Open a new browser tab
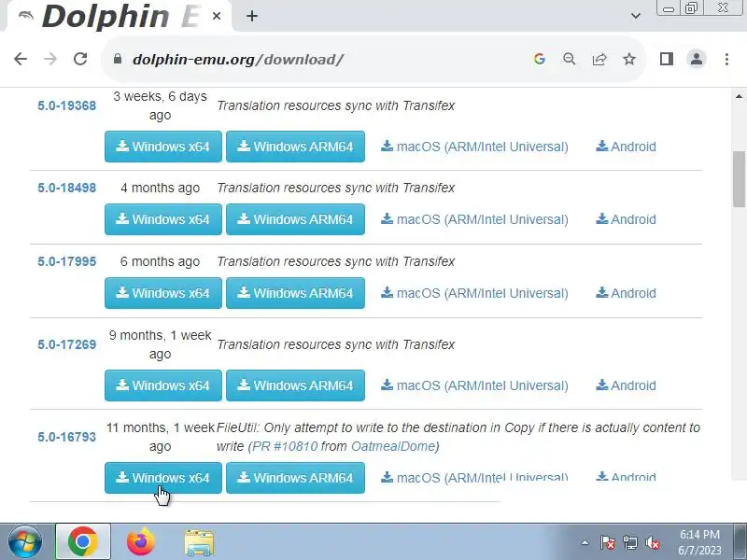Viewport: 747px width, 560px height. click(252, 16)
